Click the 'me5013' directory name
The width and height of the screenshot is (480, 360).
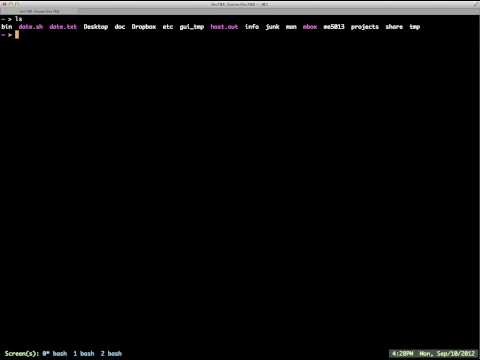click(334, 27)
